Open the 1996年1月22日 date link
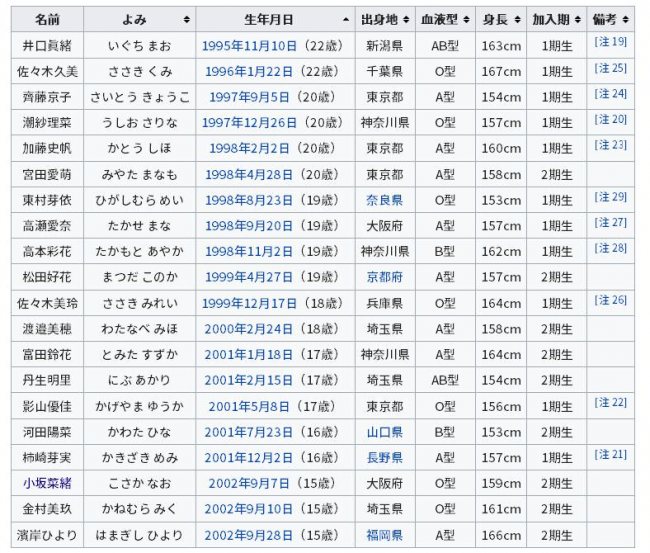The image size is (650, 553). 250,72
